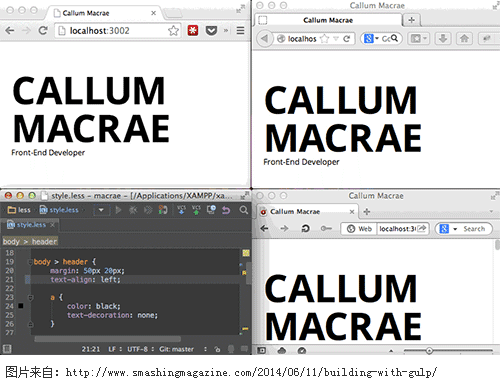The width and height of the screenshot is (500, 388).
Task: Focus the localhost:3002 address bar in Chrome
Action: pyautogui.click(x=118, y=31)
